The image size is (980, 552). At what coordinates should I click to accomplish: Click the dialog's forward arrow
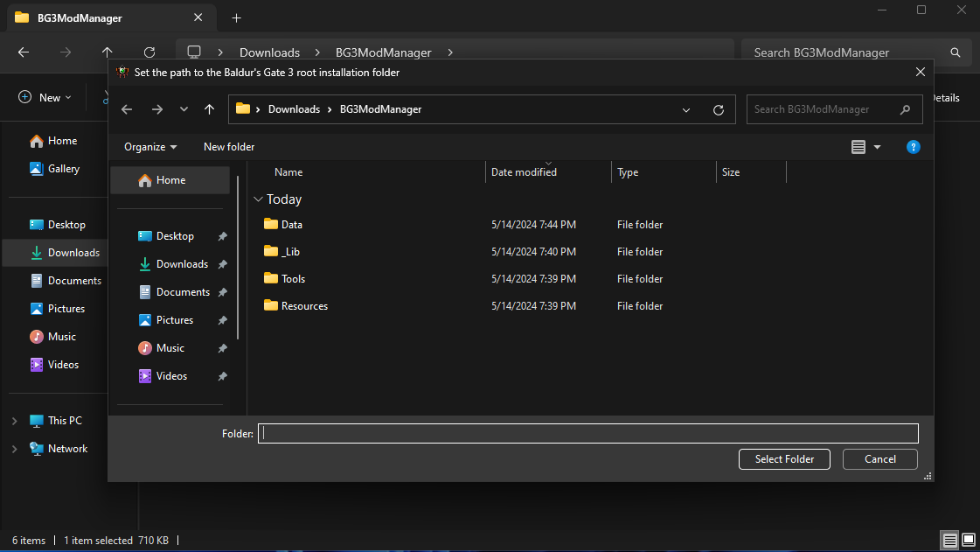click(156, 109)
